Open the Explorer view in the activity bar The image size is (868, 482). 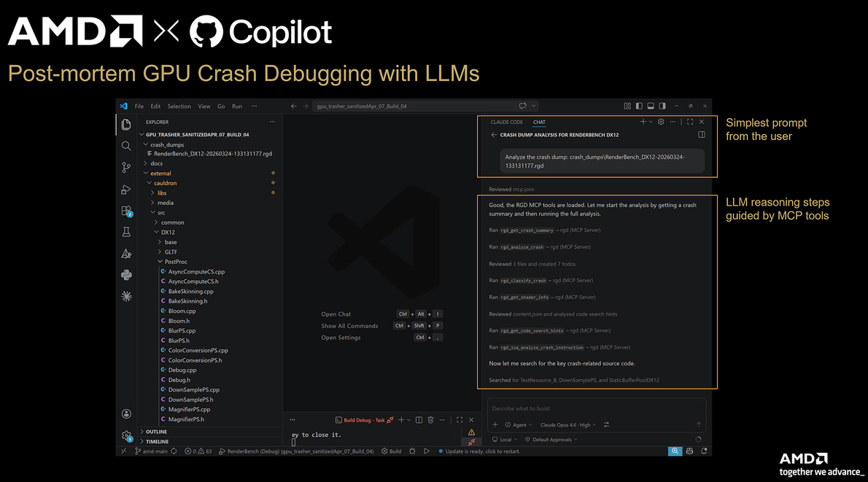(x=126, y=125)
